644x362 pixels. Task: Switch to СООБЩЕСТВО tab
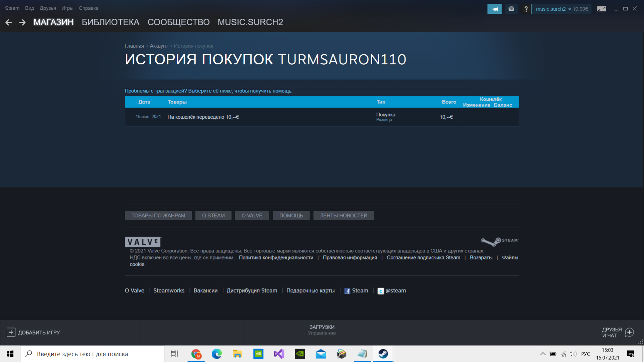[x=178, y=22]
